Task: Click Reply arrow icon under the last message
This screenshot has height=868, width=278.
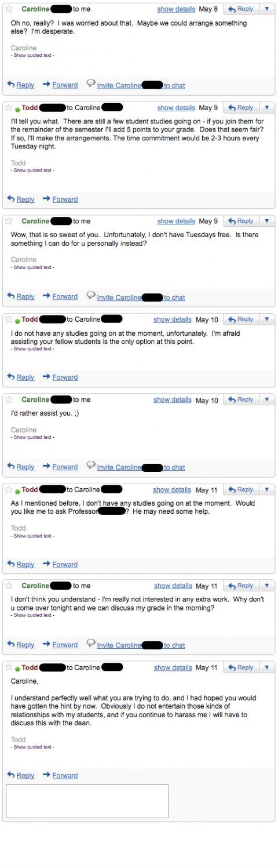Action: [x=10, y=775]
